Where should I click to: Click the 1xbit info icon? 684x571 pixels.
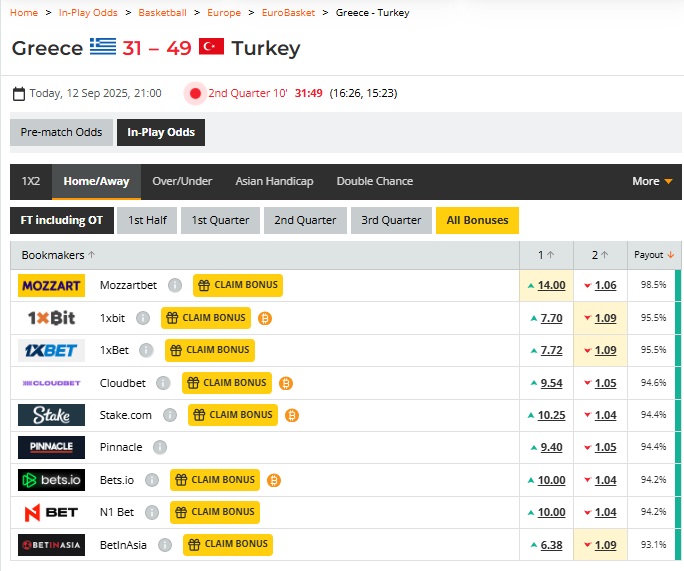pyautogui.click(x=143, y=318)
